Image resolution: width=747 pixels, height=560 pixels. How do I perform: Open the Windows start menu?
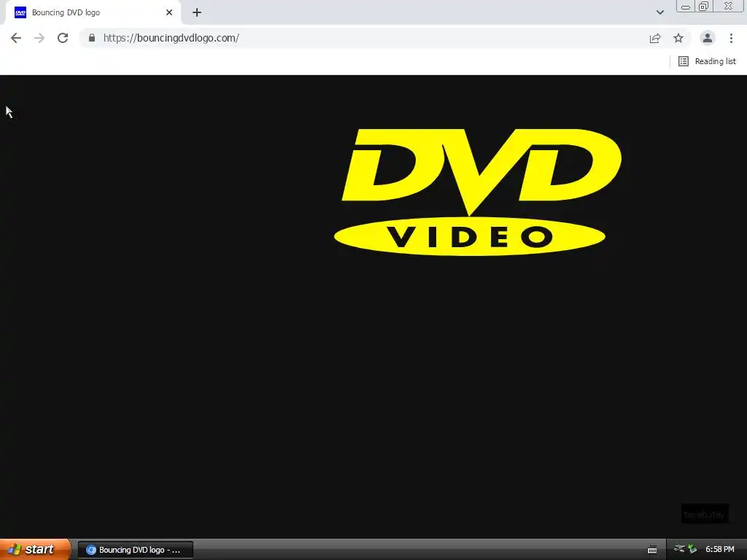click(35, 549)
